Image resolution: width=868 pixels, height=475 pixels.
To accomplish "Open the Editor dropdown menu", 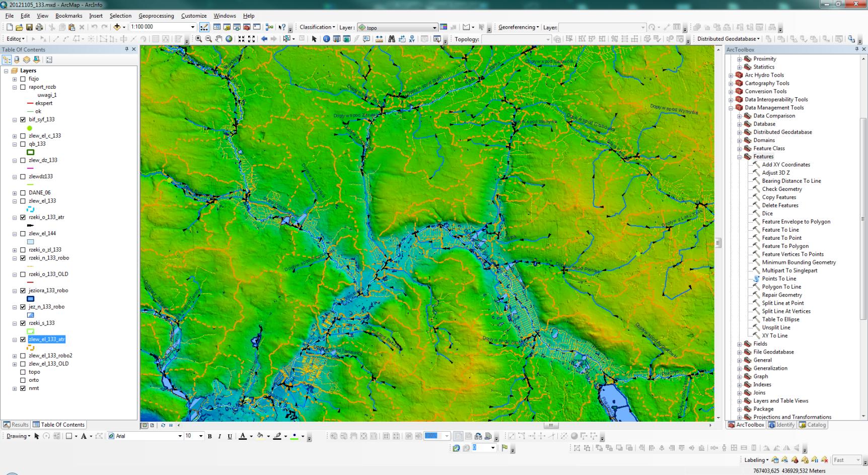I will click(15, 39).
